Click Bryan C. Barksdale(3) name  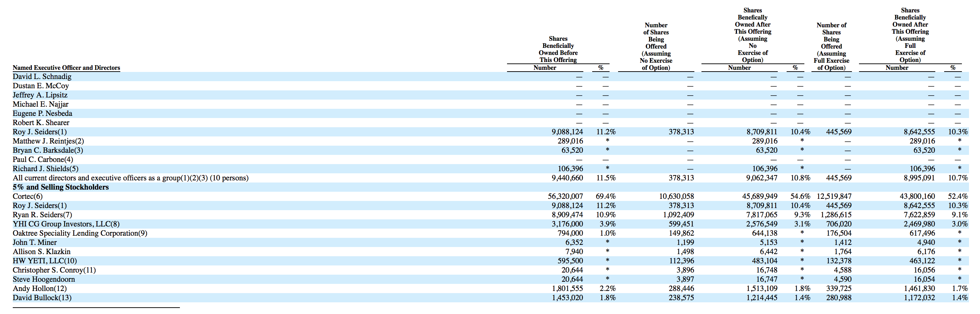point(48,150)
